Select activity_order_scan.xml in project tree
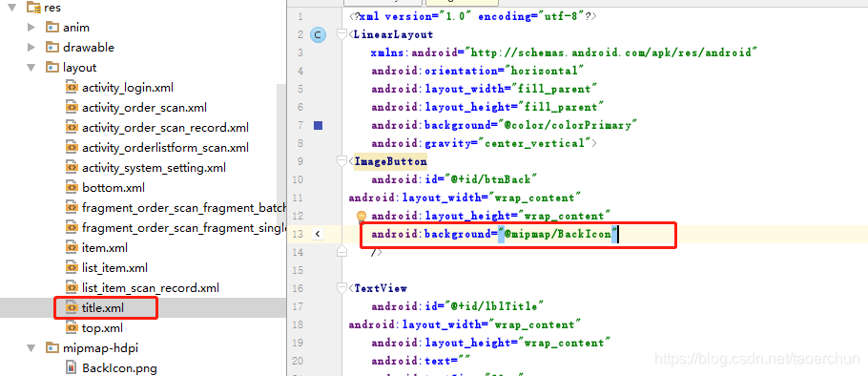Viewport: 868px width, 376px height. (144, 108)
